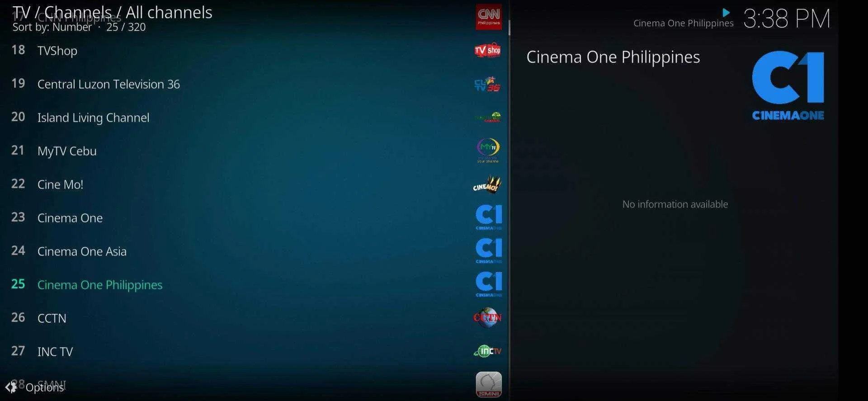
Task: Click the now-playing play indicator icon
Action: tap(726, 13)
